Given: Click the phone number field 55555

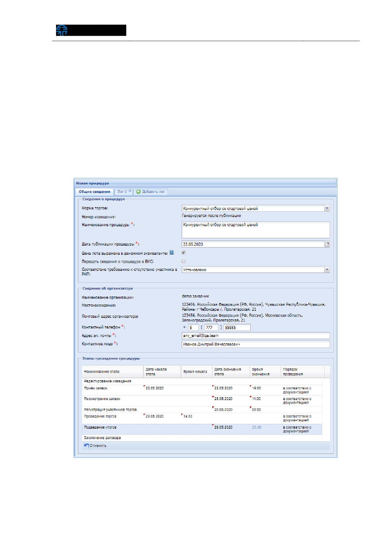Looking at the screenshot, I should tap(237, 327).
